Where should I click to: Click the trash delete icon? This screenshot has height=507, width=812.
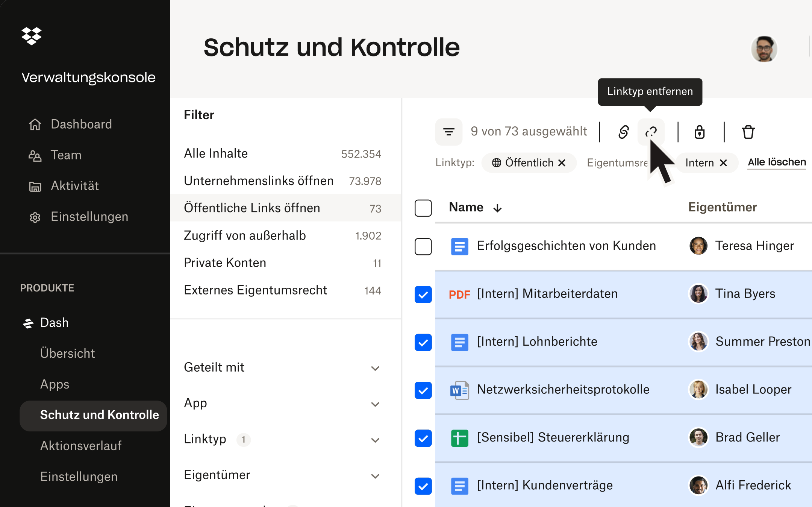point(748,132)
